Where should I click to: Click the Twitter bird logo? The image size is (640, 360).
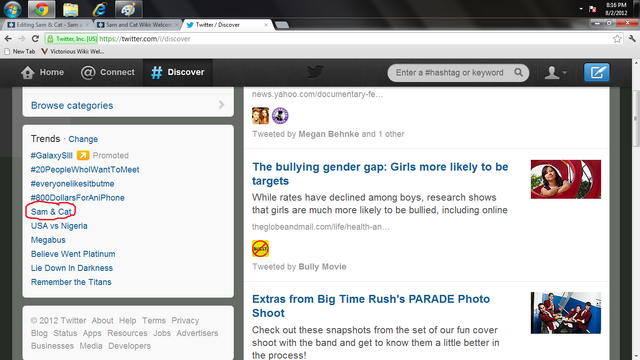point(315,72)
